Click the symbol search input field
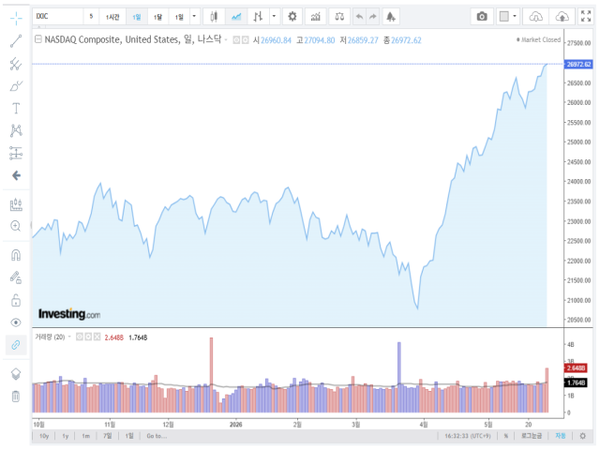 tap(57, 16)
